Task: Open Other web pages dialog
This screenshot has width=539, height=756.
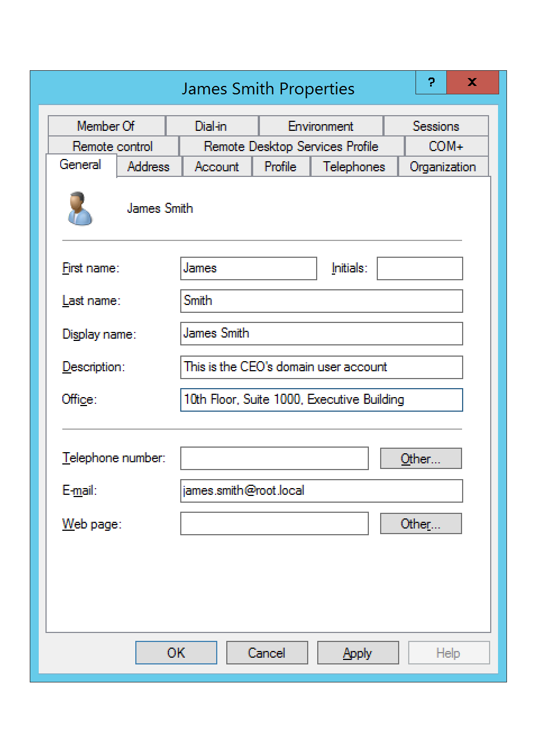Action: click(x=421, y=523)
